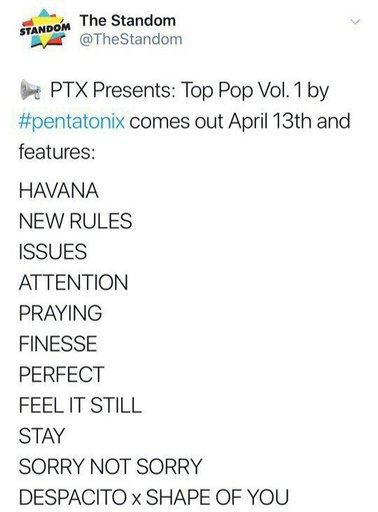The height and width of the screenshot is (512, 378).
Task: Click the April 13th release date text
Action: pyautogui.click(x=270, y=121)
